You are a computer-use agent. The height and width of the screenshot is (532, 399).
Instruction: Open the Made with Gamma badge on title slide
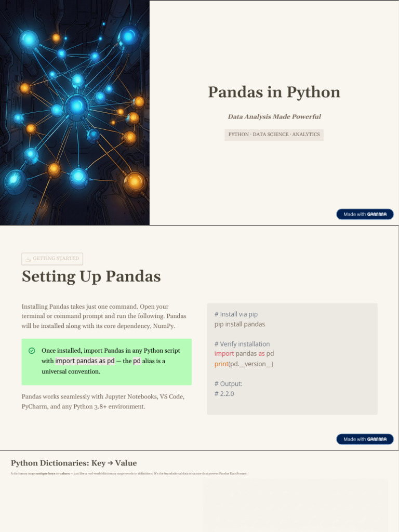pos(365,214)
